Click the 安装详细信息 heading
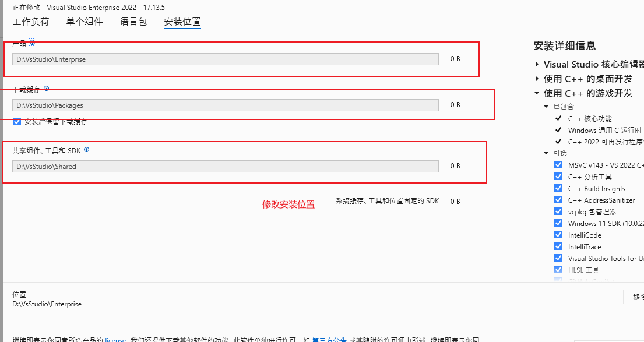 [x=565, y=45]
